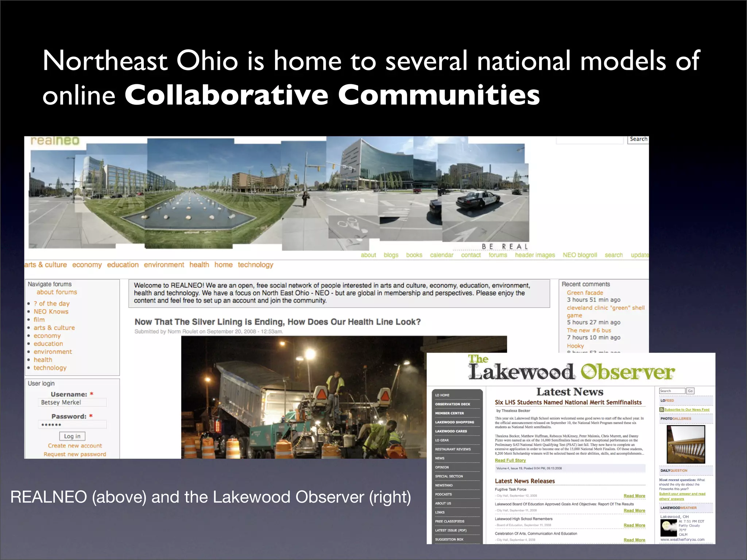This screenshot has height=560, width=747.
Task: Select the environment category tab
Action: tap(164, 265)
